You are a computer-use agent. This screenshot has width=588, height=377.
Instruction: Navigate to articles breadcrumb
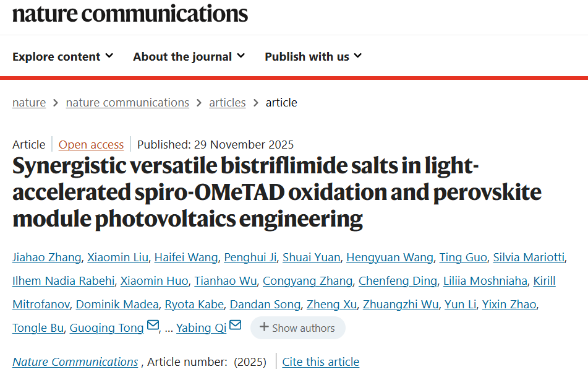[x=228, y=103]
